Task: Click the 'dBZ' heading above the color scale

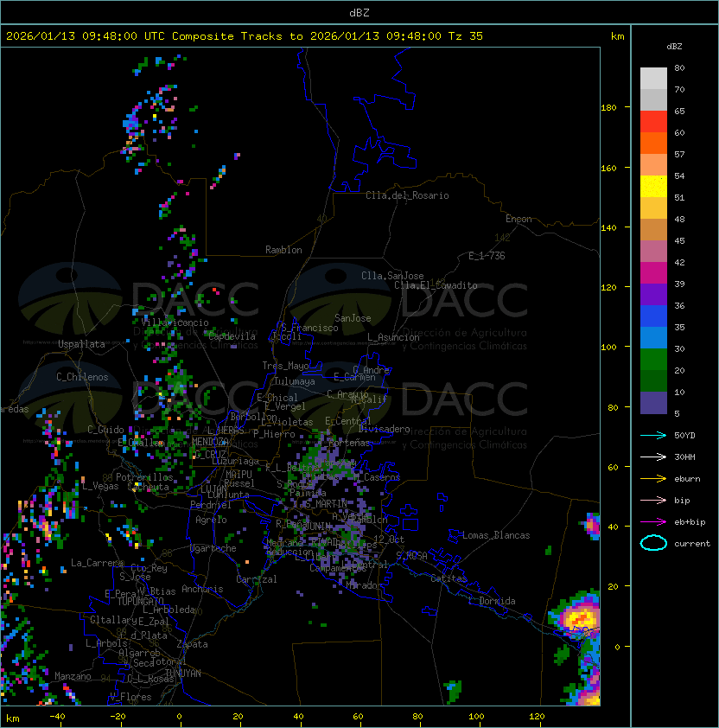Action: click(x=674, y=47)
